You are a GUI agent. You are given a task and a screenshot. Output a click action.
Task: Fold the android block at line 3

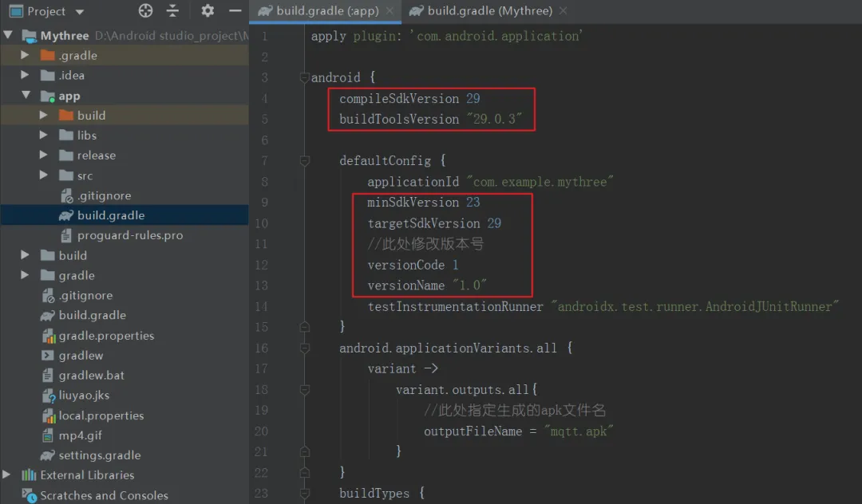click(x=305, y=77)
